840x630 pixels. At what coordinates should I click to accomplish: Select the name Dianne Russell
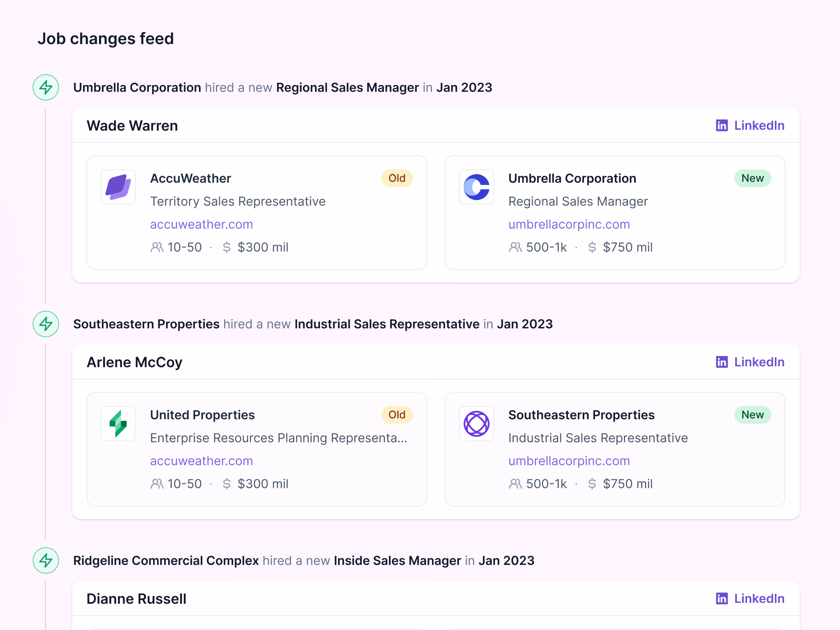pos(136,599)
